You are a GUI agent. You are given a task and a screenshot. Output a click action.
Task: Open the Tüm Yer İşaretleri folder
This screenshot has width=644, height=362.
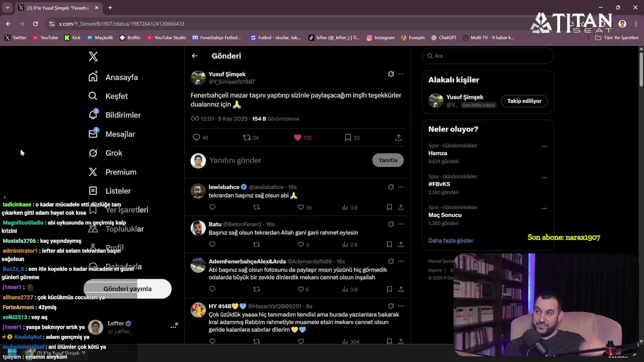[617, 38]
